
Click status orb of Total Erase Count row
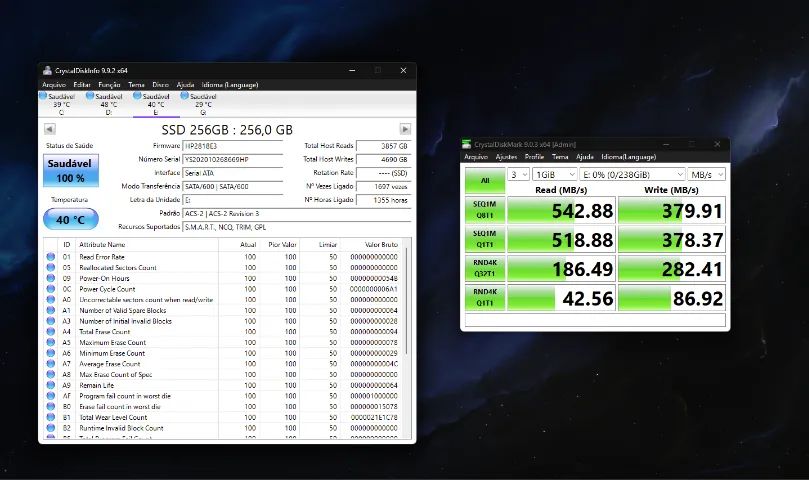point(51,331)
